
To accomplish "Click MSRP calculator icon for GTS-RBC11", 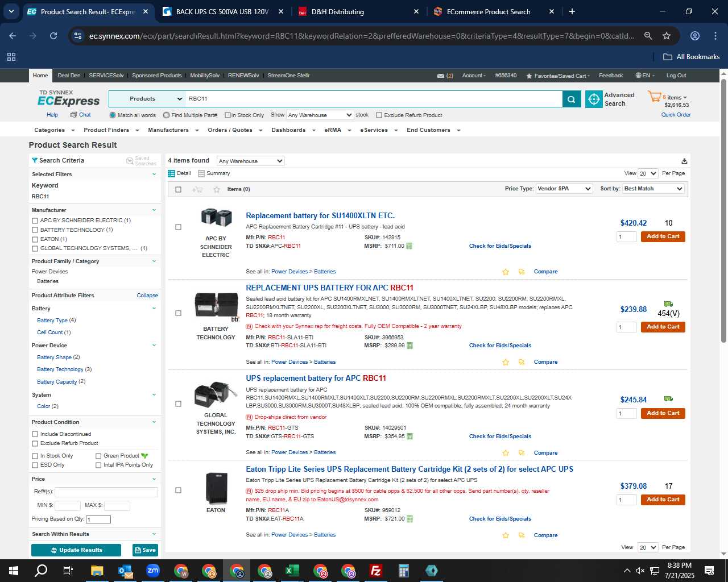I will 409,436.
